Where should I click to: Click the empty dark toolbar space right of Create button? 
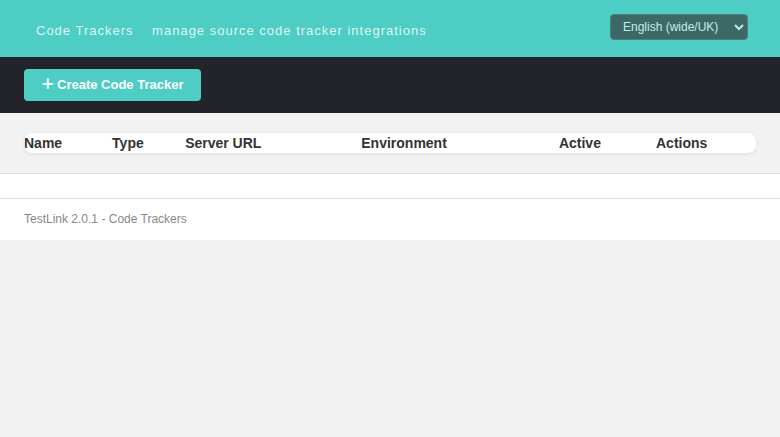[x=490, y=85]
